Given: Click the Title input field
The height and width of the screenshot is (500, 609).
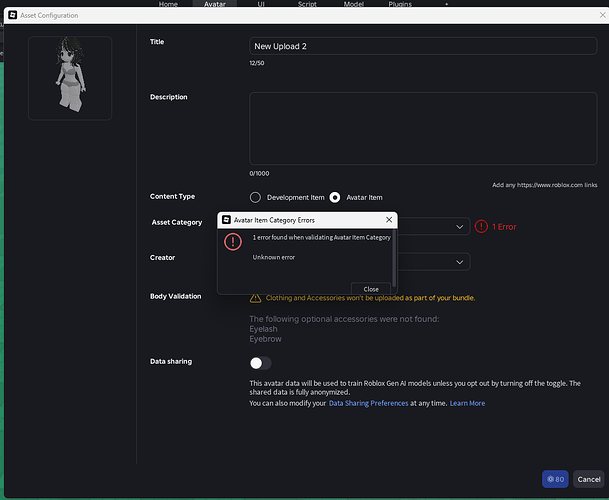Looking at the screenshot, I should (x=423, y=46).
